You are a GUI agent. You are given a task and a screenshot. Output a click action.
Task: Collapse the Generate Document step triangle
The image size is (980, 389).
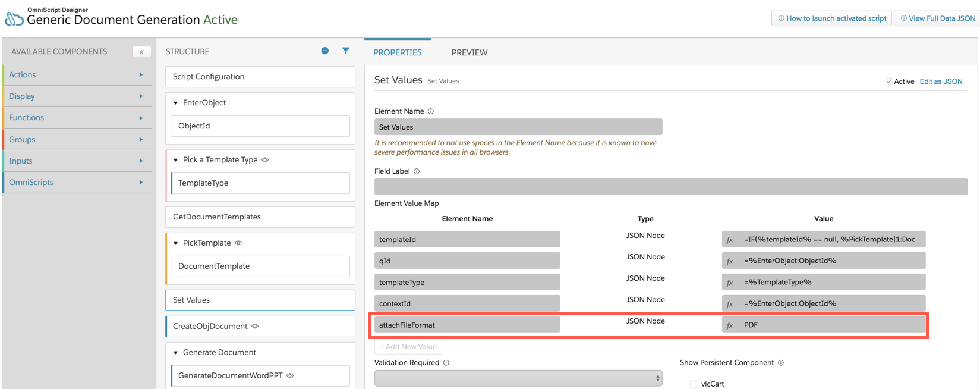pyautogui.click(x=176, y=353)
